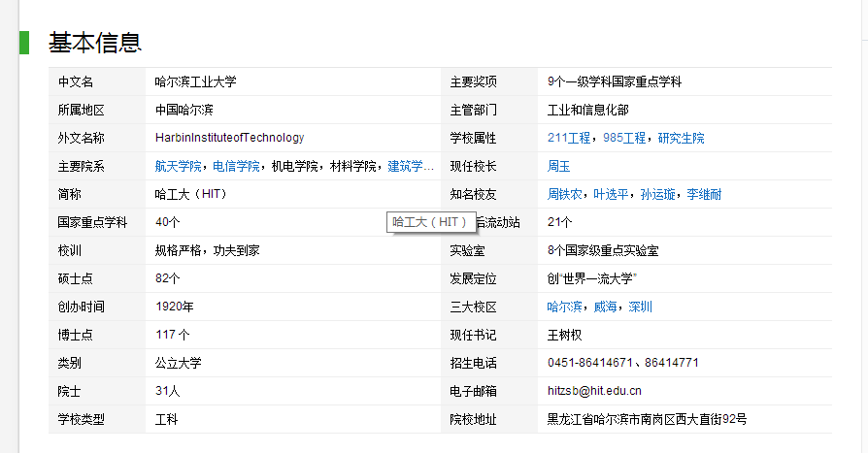Open alumnus 叶选平 link

[612, 194]
